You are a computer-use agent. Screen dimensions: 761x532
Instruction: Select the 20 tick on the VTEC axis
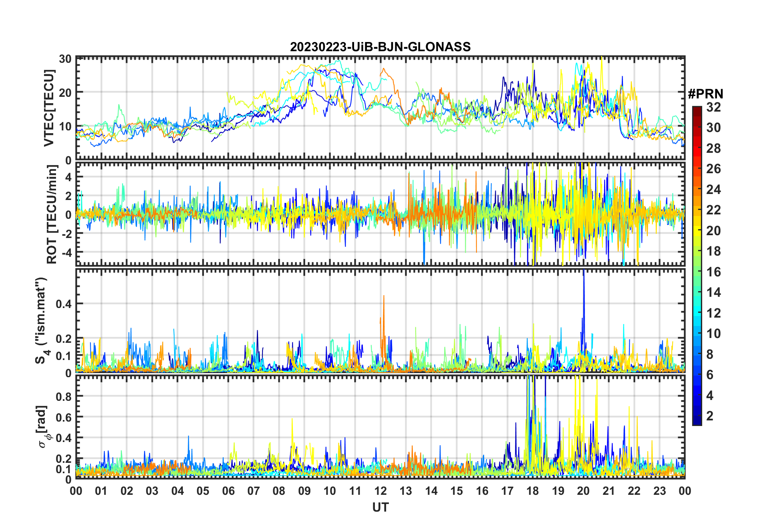click(65, 93)
